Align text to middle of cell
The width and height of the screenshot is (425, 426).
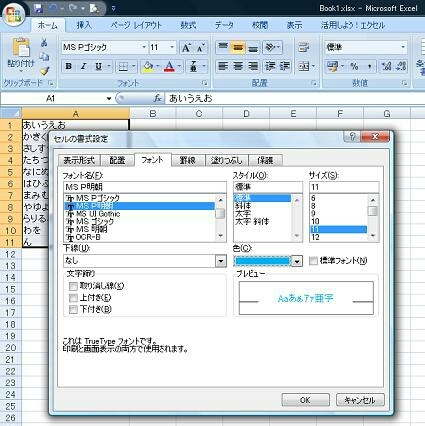pyautogui.click(x=238, y=47)
